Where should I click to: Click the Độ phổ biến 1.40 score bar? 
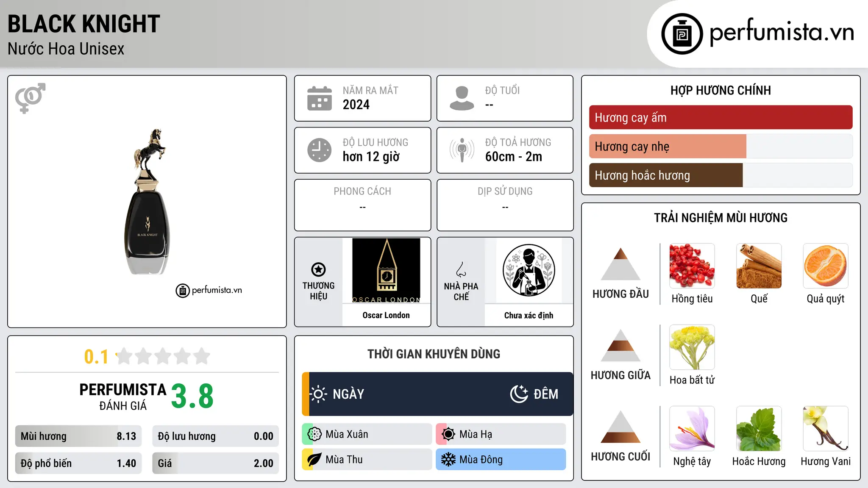pos(78,463)
